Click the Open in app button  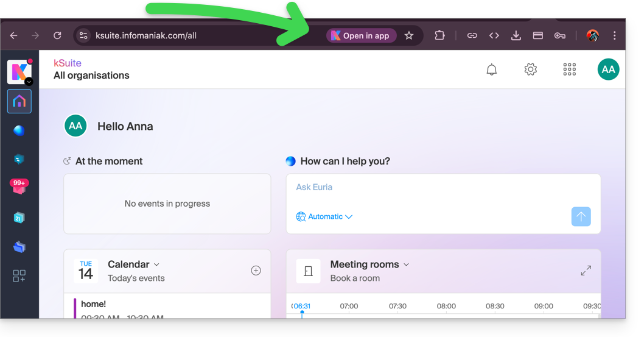point(361,36)
